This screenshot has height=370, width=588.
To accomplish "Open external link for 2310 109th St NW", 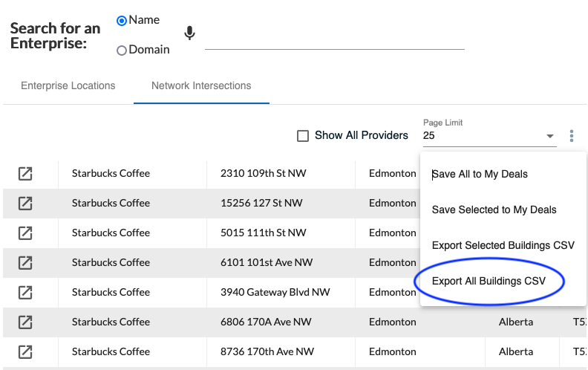I will tap(25, 174).
